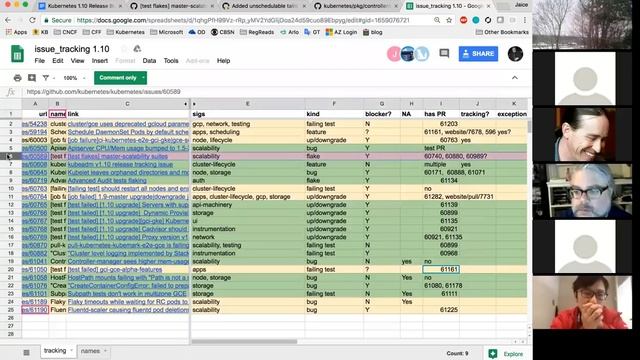Open the DD bookmark

[x=197, y=32]
